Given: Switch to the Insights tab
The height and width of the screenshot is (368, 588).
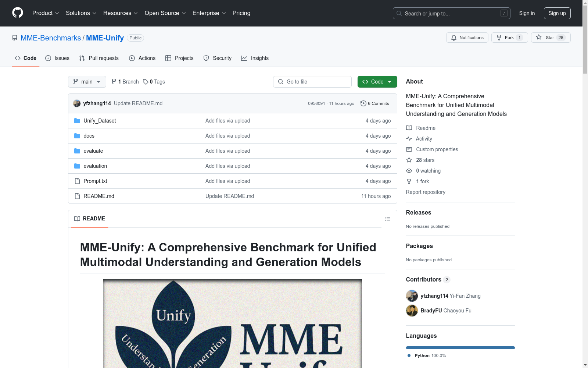Looking at the screenshot, I should coord(255,58).
